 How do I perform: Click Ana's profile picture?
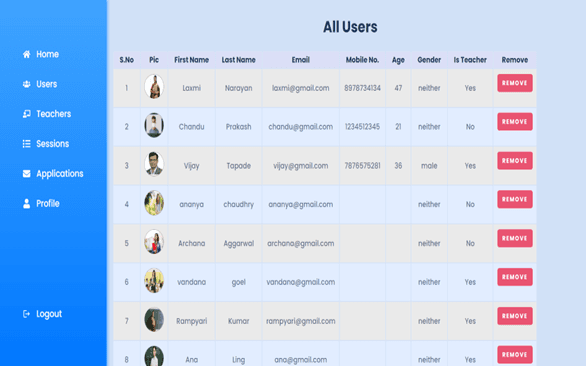[x=154, y=356]
